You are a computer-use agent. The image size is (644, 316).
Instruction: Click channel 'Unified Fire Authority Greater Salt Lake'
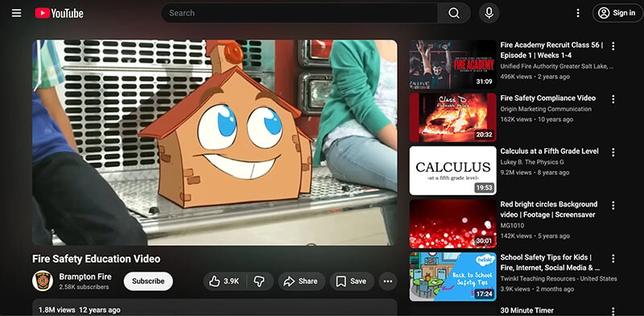557,66
